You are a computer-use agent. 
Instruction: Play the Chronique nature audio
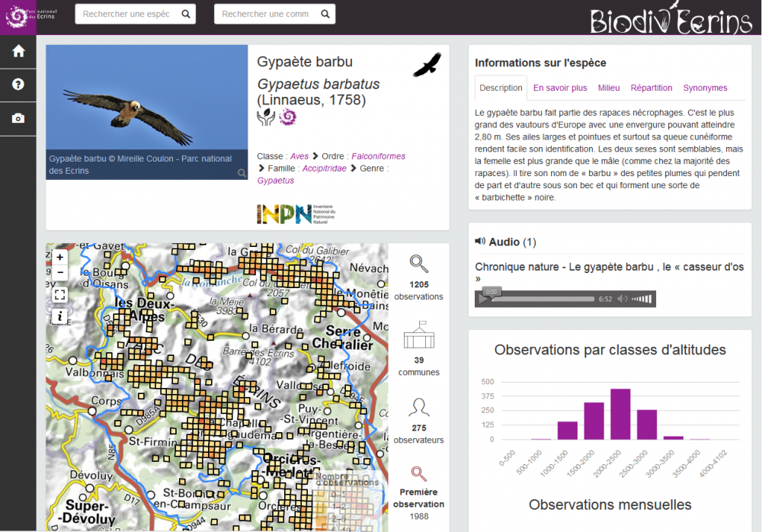483,299
